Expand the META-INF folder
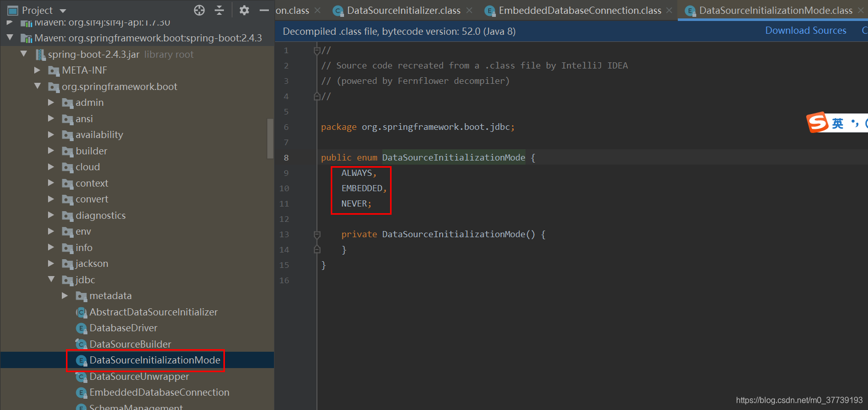Screen dimensions: 868x410 point(37,70)
